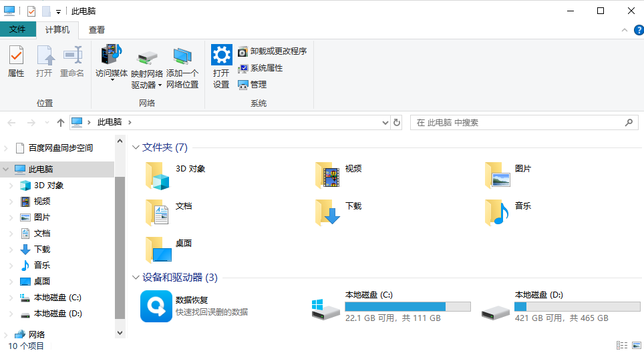Expand 视频 node in sidebar
The height and width of the screenshot is (353, 644).
11,202
